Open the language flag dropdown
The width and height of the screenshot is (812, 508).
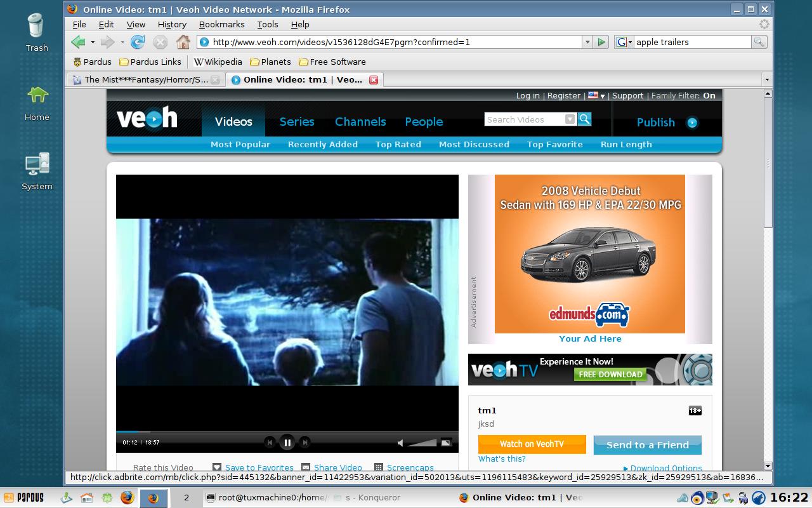pyautogui.click(x=596, y=95)
